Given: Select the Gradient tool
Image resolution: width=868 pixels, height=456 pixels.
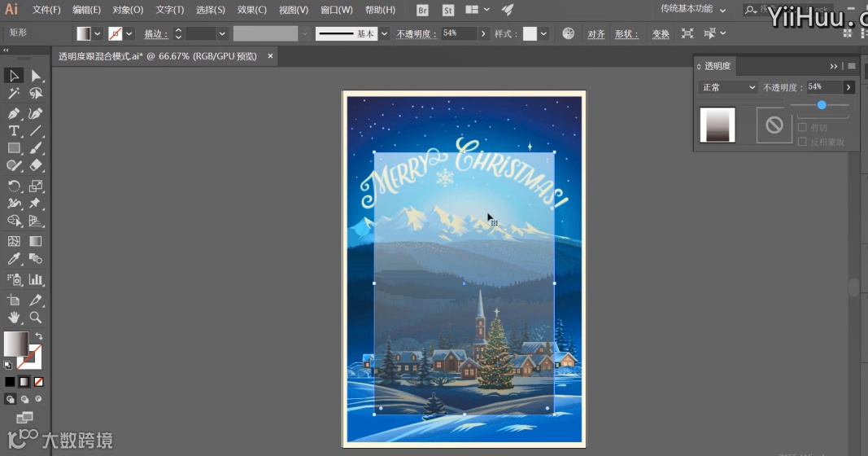Looking at the screenshot, I should pos(36,241).
